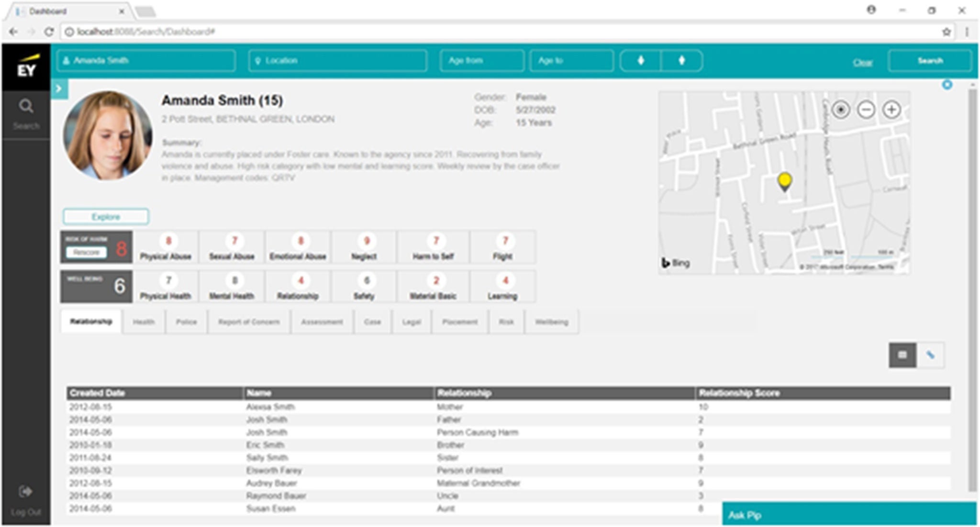Click the blue circular close icon above map
The width and height of the screenshot is (980, 527).
[x=947, y=85]
